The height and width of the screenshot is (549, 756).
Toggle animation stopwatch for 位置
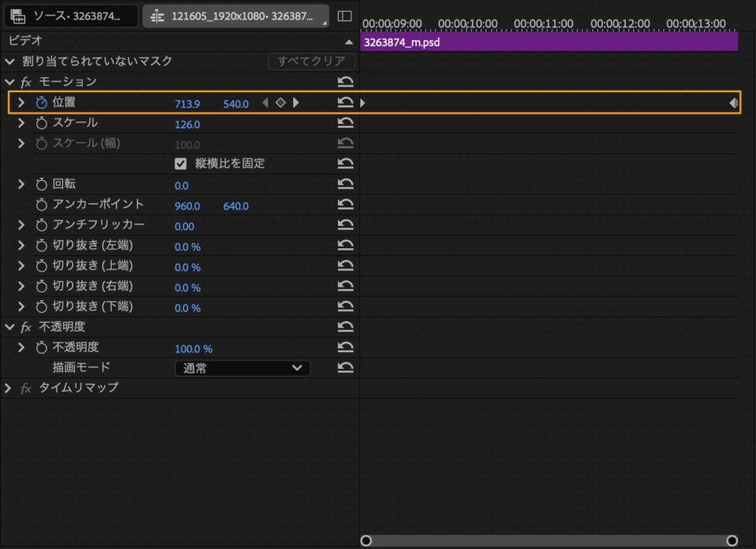click(x=42, y=102)
